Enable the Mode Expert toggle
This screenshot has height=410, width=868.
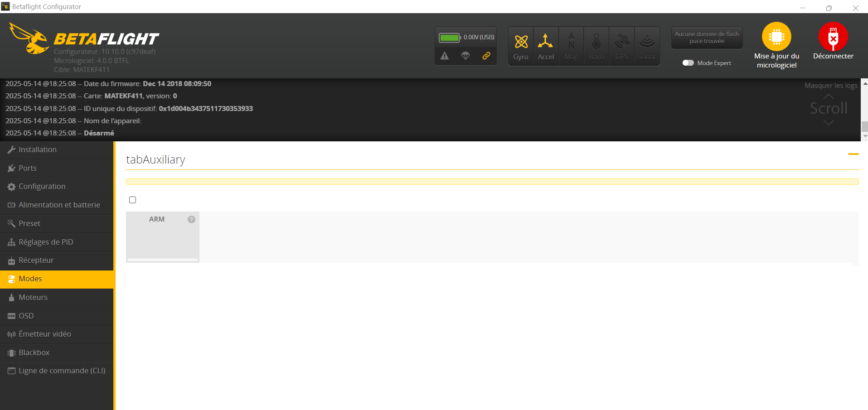pyautogui.click(x=688, y=63)
